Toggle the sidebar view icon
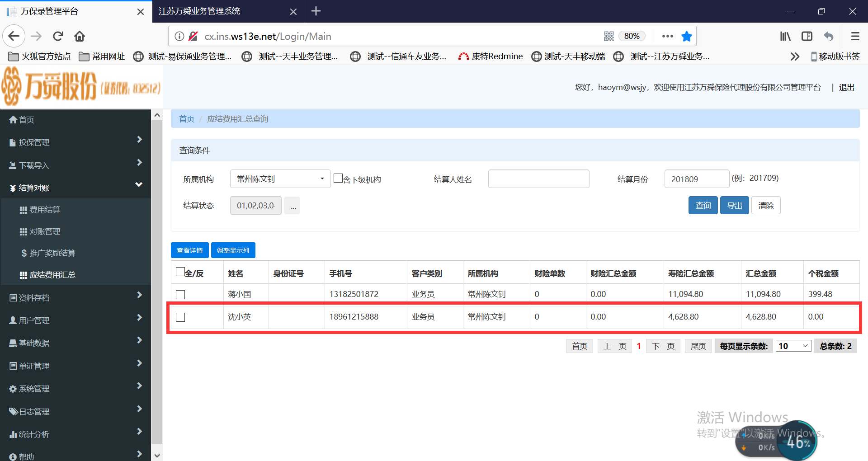 807,36
